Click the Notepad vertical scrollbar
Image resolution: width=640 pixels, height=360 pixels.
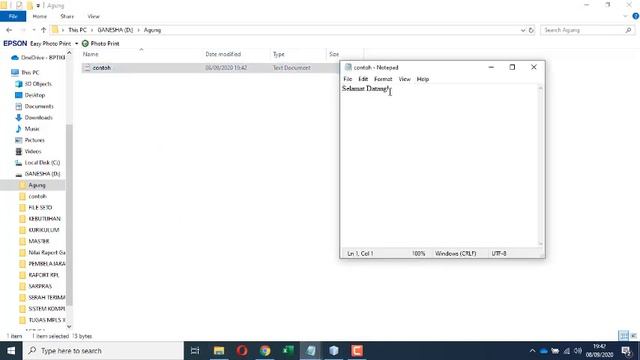point(540,165)
